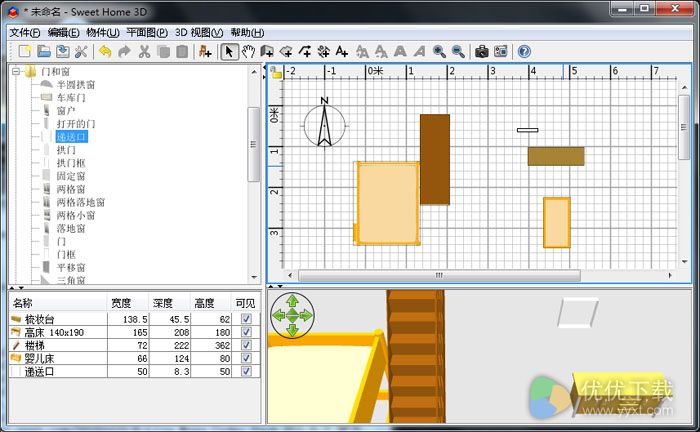Toggle visibility of 婴儿床
Viewport: 700px width, 432px height.
tap(246, 358)
